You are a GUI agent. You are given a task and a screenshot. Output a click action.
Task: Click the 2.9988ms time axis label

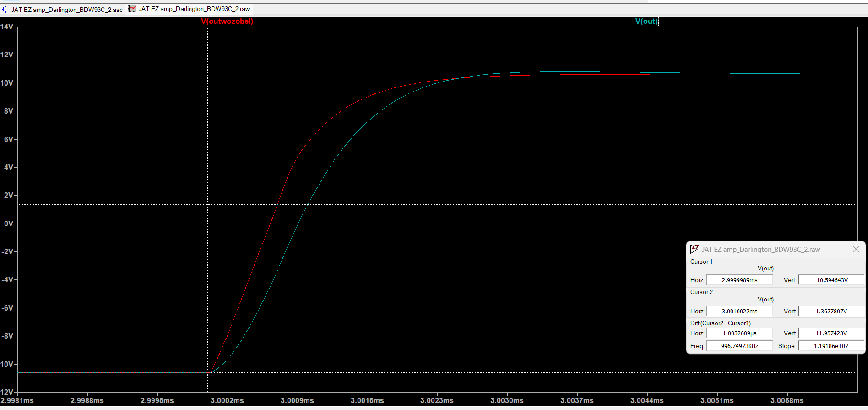tap(87, 400)
